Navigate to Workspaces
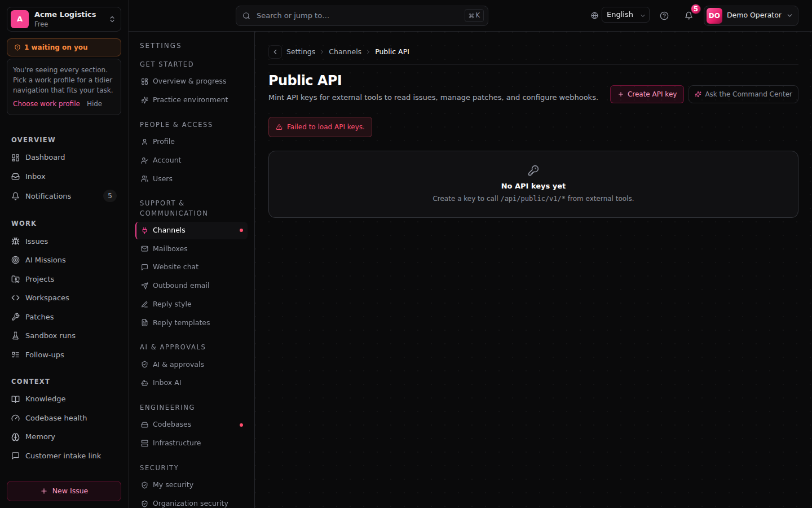The image size is (812, 508). (64, 298)
